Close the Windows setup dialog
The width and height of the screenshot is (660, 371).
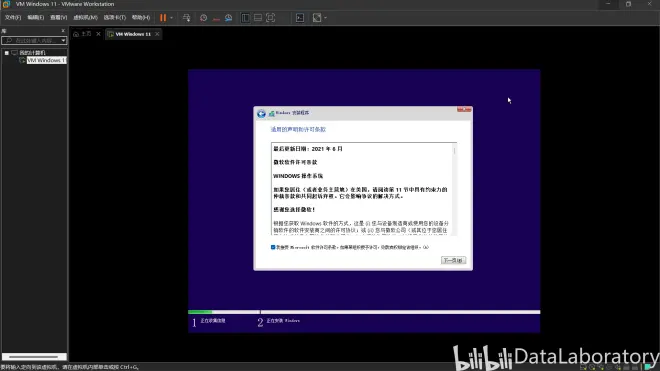tap(464, 110)
